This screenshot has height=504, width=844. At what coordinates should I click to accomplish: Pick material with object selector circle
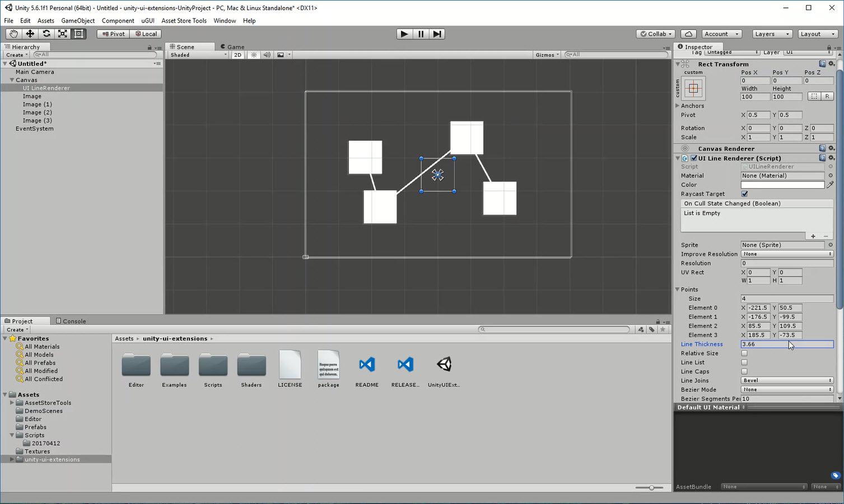point(830,176)
